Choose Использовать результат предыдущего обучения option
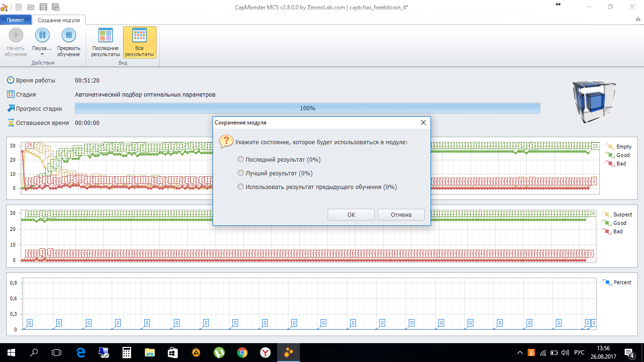Image resolution: width=644 pixels, height=362 pixels. tap(317, 187)
